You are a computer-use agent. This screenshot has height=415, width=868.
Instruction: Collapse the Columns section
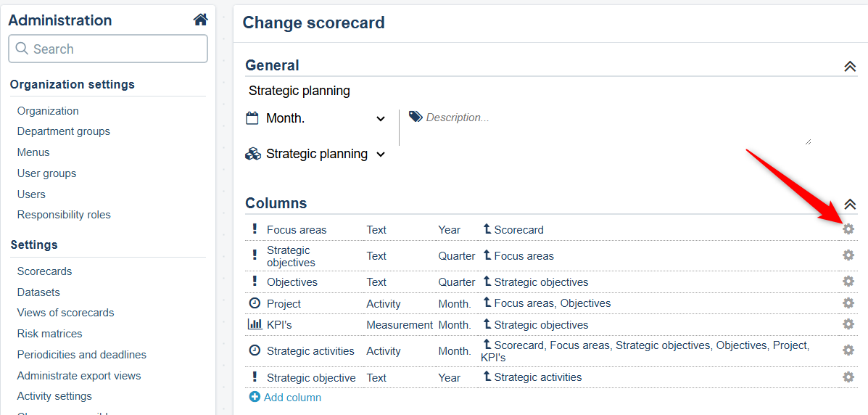point(850,204)
